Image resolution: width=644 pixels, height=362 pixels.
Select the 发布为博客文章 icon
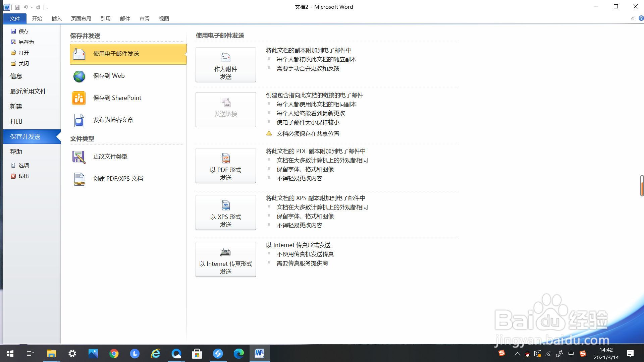coord(79,120)
